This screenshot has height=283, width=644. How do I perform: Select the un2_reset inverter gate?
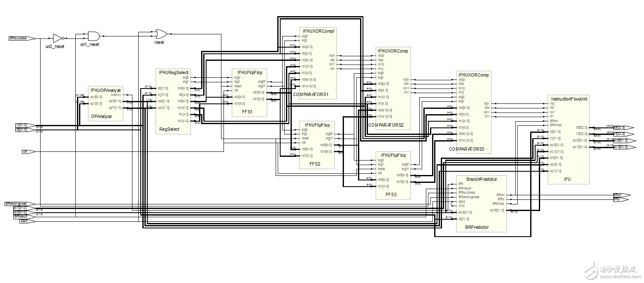(58, 37)
